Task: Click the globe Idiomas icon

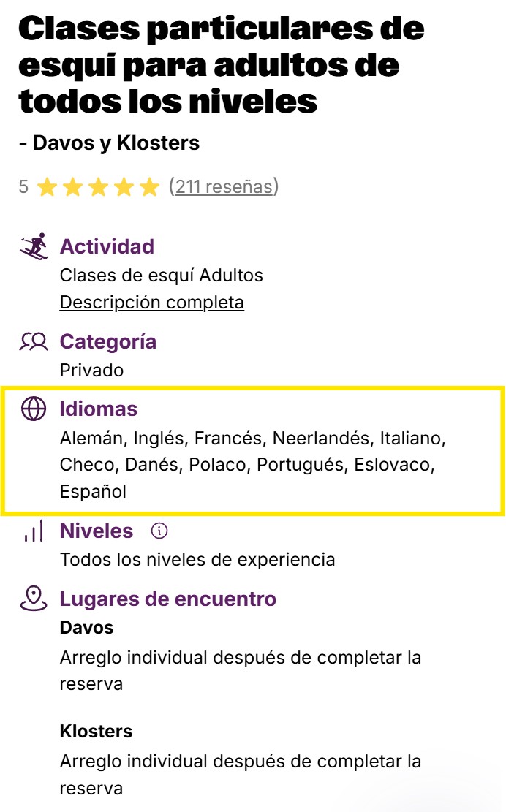Action: 34,409
